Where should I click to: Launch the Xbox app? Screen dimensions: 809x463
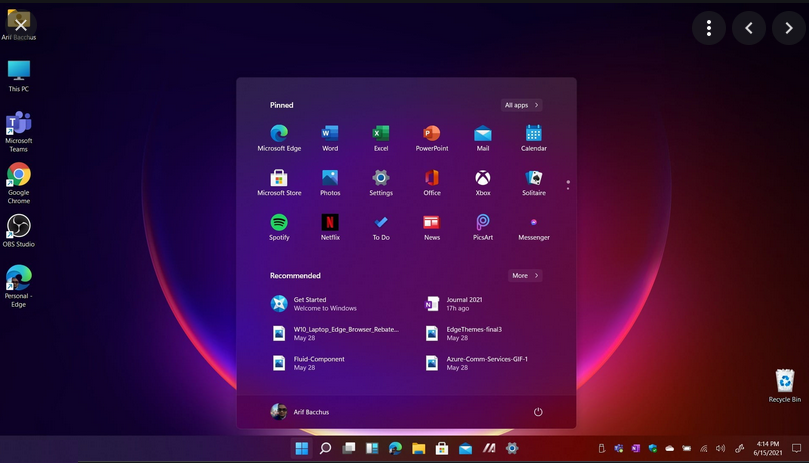point(483,183)
